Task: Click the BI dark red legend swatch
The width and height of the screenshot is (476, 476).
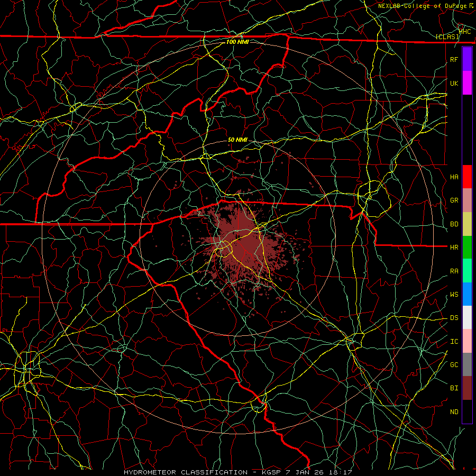Action: tap(467, 388)
